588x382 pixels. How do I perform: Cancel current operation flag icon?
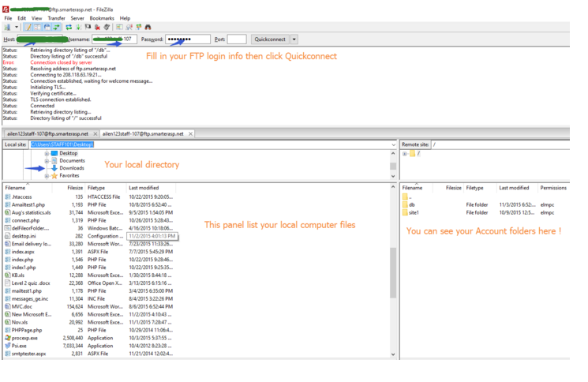pos(88,27)
